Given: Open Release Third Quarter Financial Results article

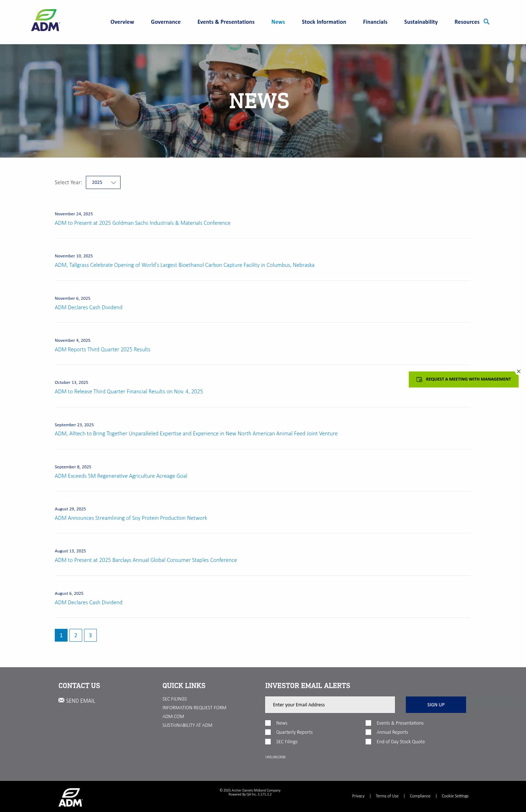Looking at the screenshot, I should point(129,392).
